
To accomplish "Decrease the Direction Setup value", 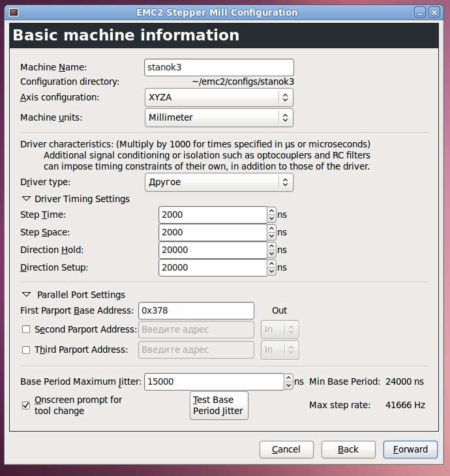I will click(x=272, y=272).
